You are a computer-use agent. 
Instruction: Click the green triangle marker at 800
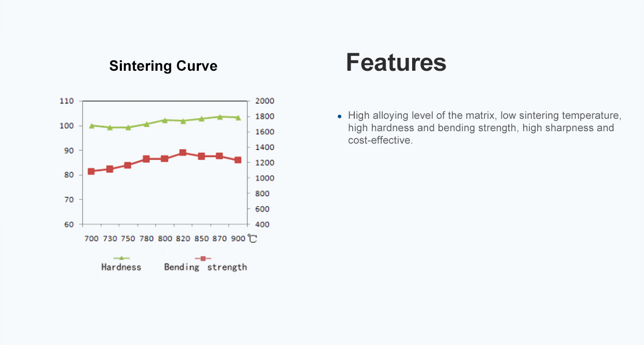tap(165, 120)
